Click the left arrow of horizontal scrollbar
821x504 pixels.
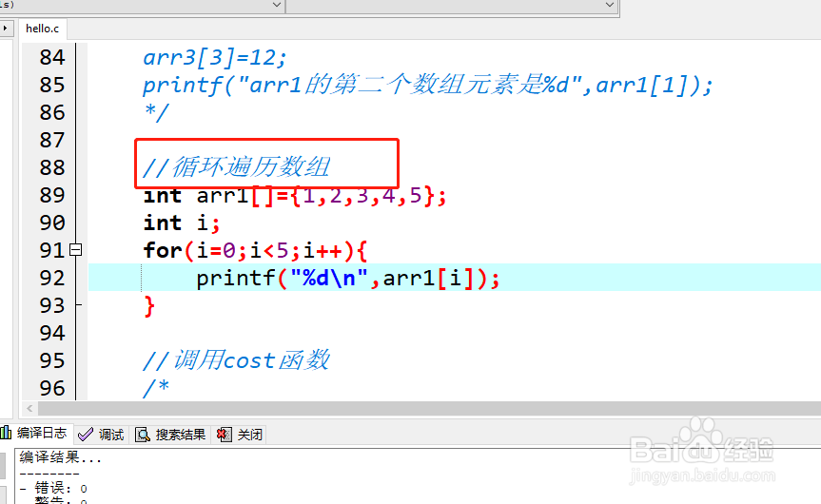pyautogui.click(x=29, y=408)
